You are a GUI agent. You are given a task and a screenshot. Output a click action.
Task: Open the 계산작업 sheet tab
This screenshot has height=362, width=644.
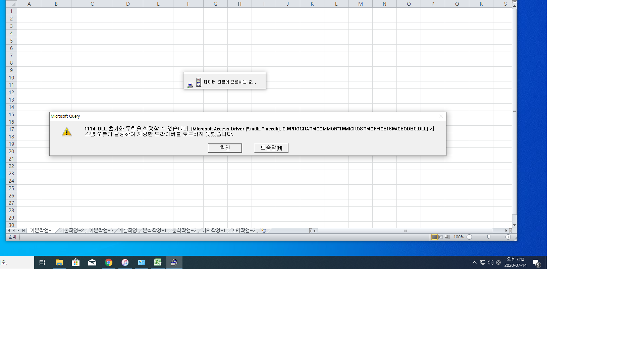click(127, 231)
